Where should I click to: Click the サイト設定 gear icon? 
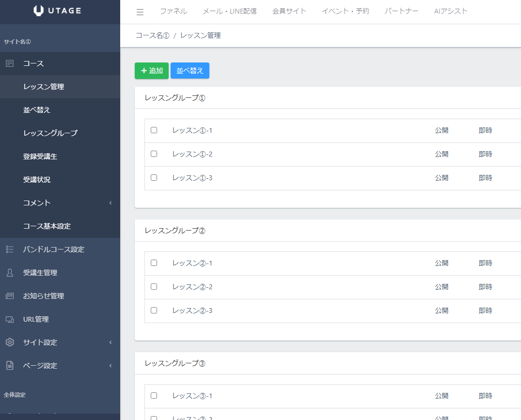click(x=10, y=342)
